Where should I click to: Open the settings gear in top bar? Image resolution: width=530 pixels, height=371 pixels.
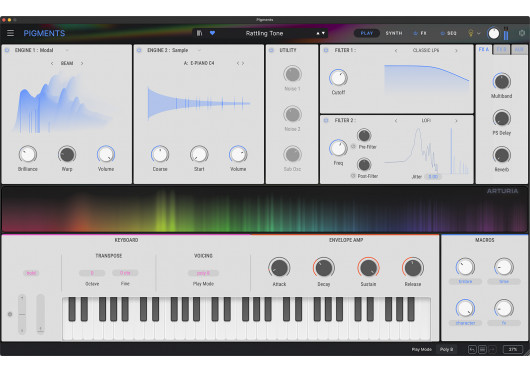[x=522, y=33]
